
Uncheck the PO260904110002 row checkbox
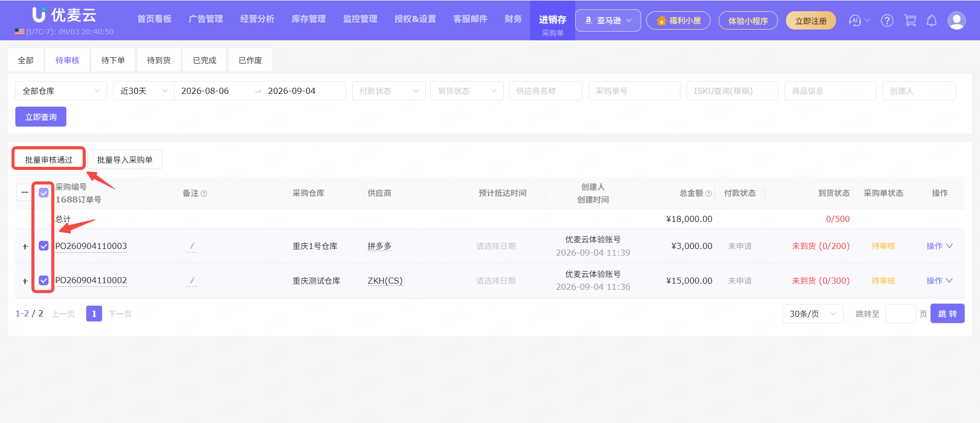[44, 281]
